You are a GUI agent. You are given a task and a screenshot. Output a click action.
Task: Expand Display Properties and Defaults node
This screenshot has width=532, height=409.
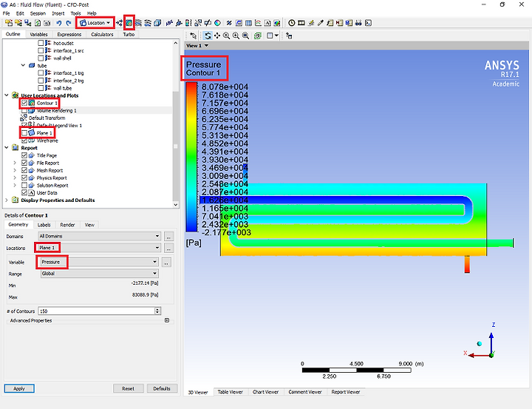[x=7, y=200]
